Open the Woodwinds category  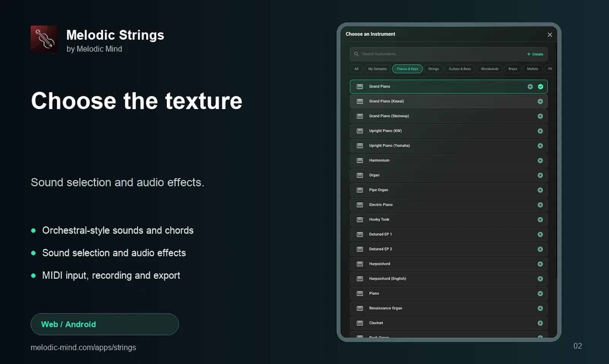pyautogui.click(x=489, y=69)
